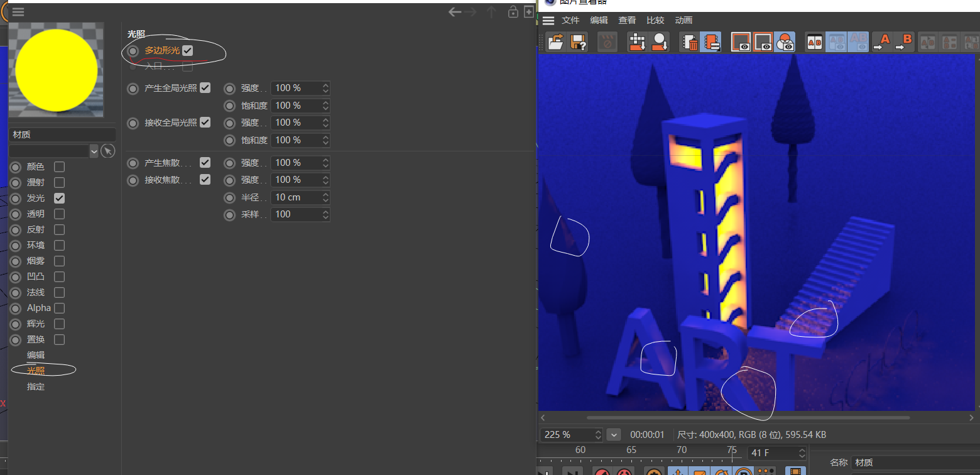The width and height of the screenshot is (980, 475).
Task: Select the 指定 entry in the list
Action: point(36,386)
